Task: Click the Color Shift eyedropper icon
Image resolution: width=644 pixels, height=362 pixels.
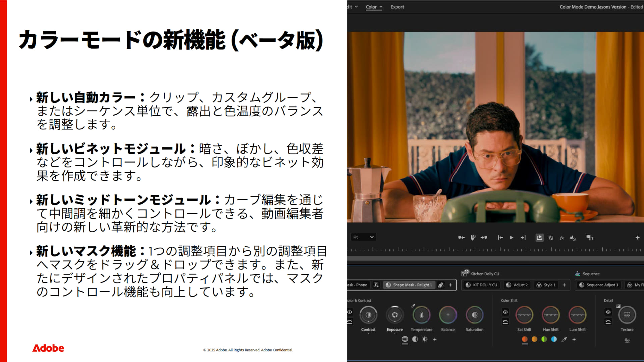Action: point(564,339)
